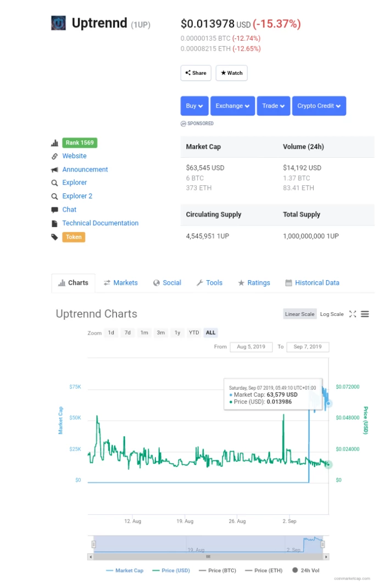This screenshot has height=588, width=390.
Task: Switch to the Social tab
Action: pyautogui.click(x=167, y=283)
